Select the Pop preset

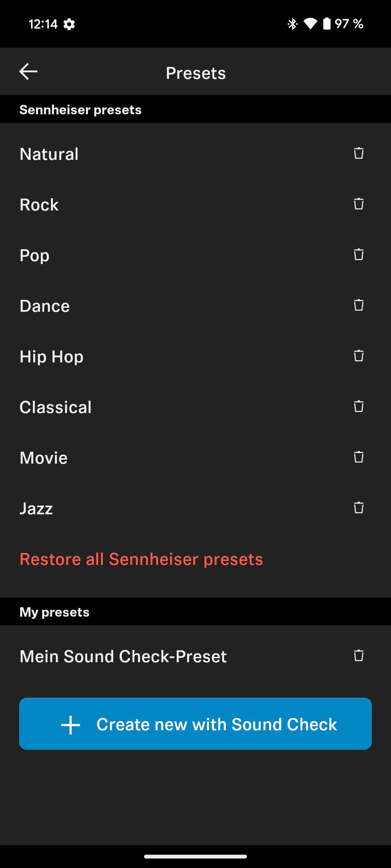34,255
